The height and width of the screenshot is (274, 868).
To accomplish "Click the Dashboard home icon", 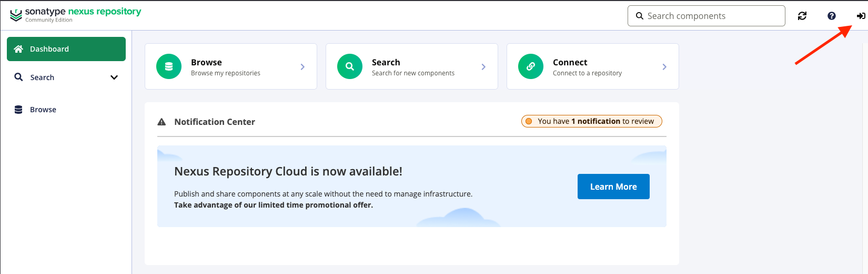I will [x=18, y=49].
